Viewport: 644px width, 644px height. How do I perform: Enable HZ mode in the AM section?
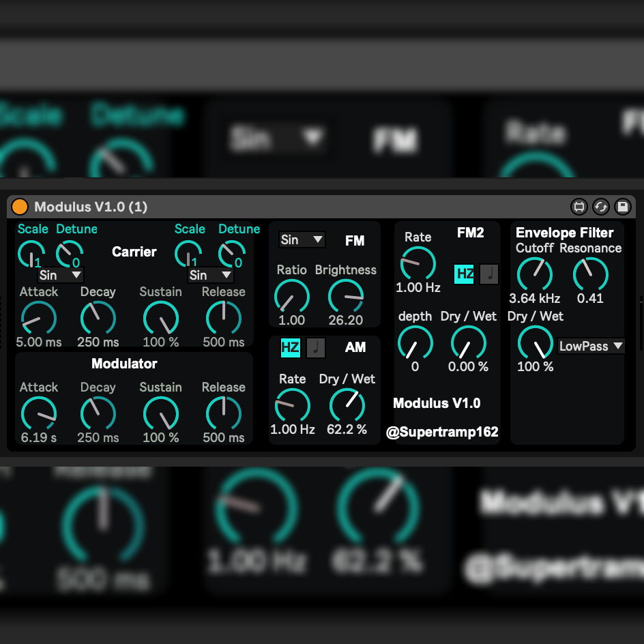291,347
